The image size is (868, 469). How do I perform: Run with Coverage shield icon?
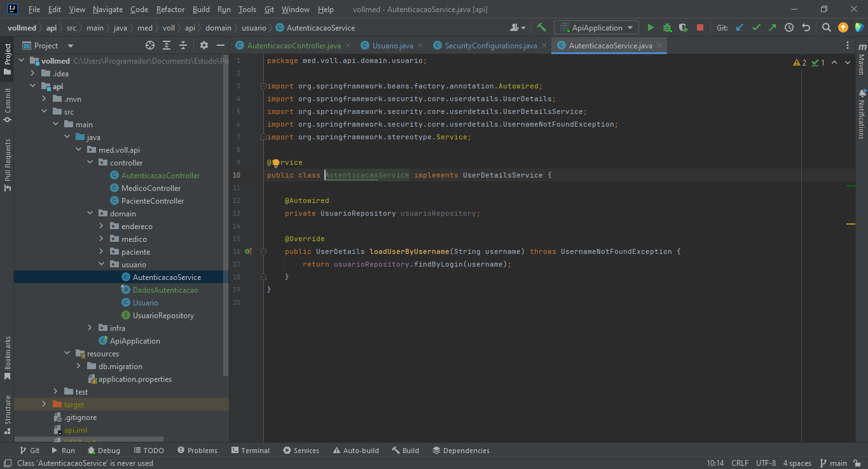click(683, 27)
